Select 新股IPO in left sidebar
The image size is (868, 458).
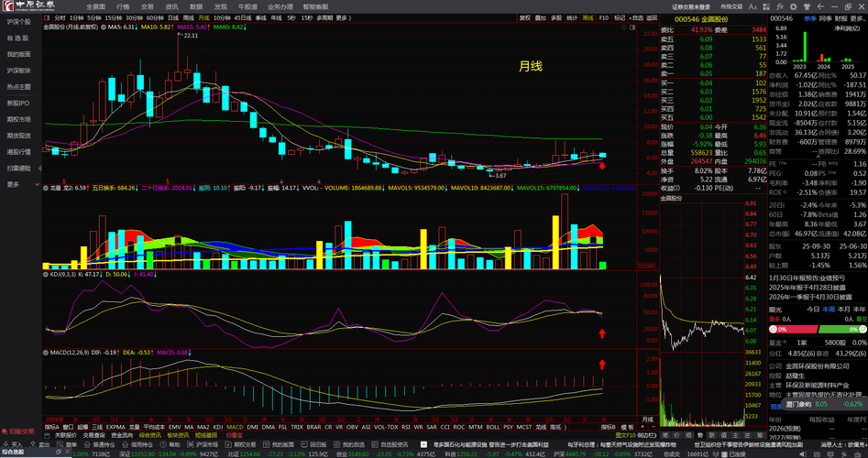20,103
